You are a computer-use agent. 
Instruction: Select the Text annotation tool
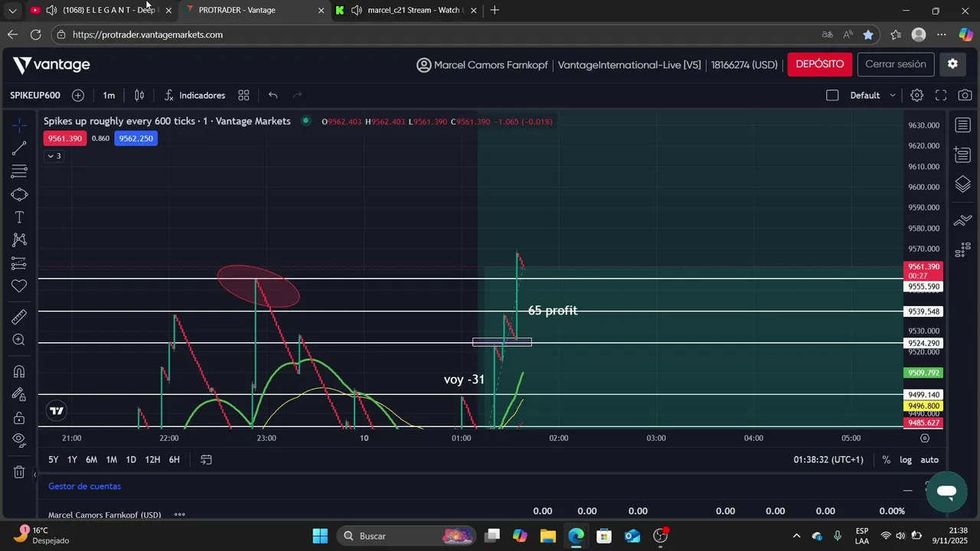point(19,217)
